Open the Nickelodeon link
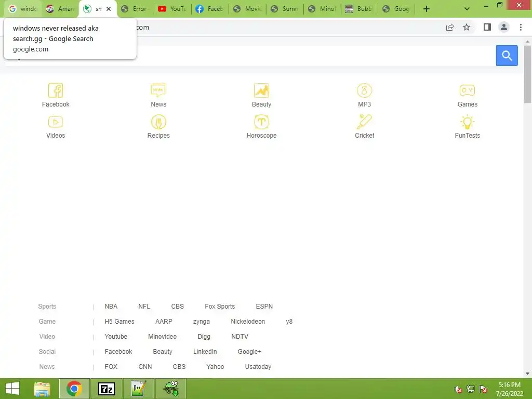 248,321
